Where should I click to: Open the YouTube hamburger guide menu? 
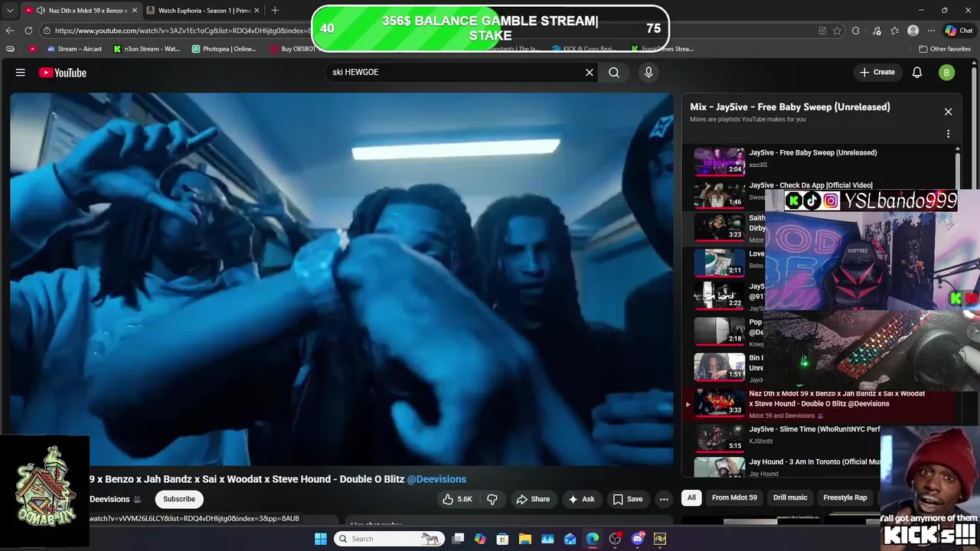(21, 73)
